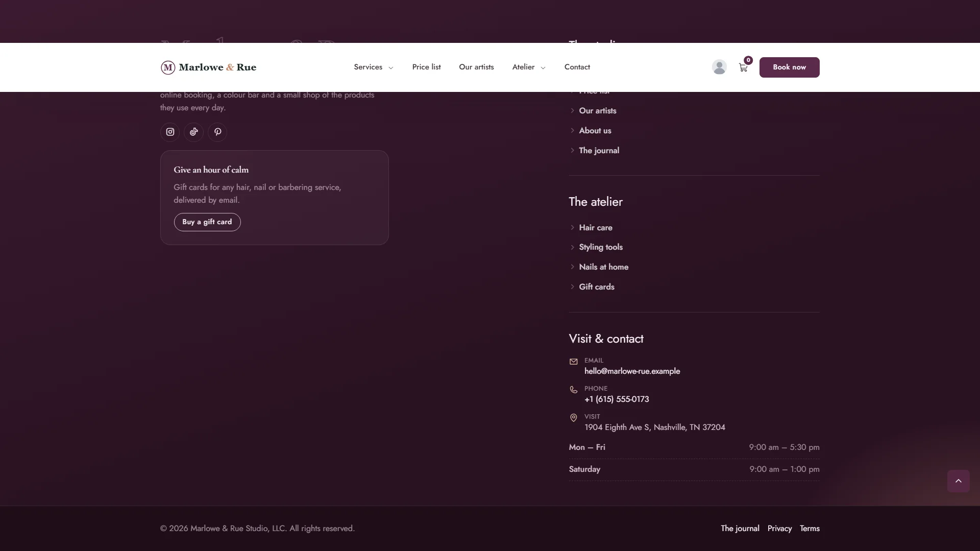Click the chevron beside About us
Image resolution: width=980 pixels, height=551 pixels.
point(572,131)
